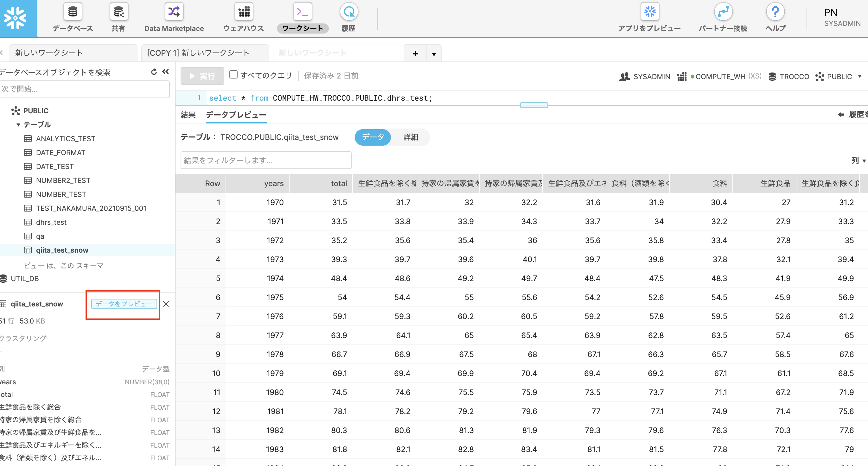Click the pane resize handle below the editor
The height and width of the screenshot is (466, 868).
coord(534,105)
